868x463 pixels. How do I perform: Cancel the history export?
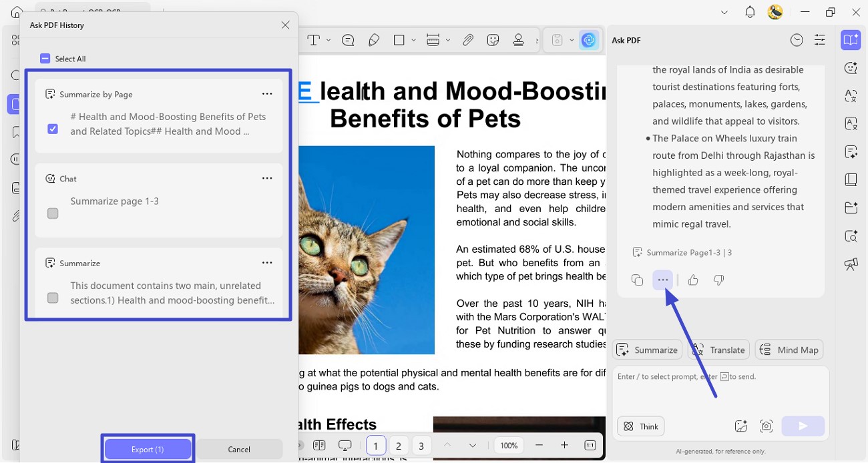tap(239, 449)
